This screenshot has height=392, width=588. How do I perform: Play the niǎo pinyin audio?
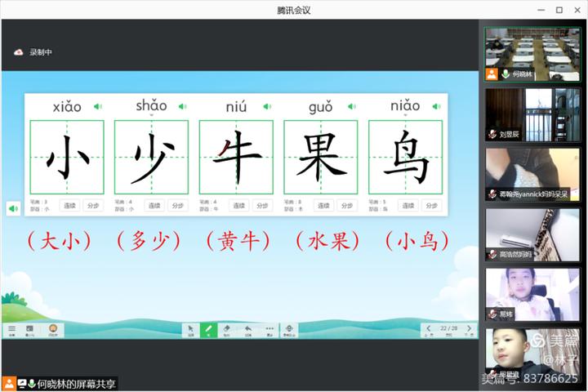[x=436, y=106]
